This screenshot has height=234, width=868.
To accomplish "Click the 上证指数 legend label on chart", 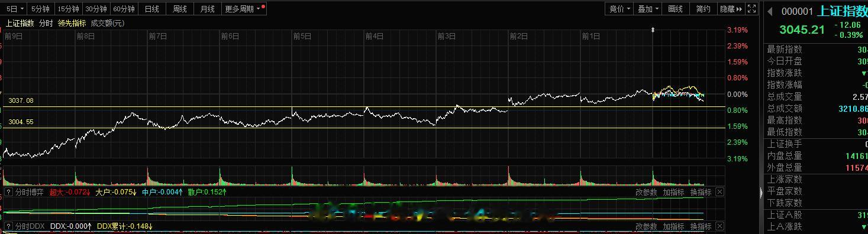I will click(20, 23).
